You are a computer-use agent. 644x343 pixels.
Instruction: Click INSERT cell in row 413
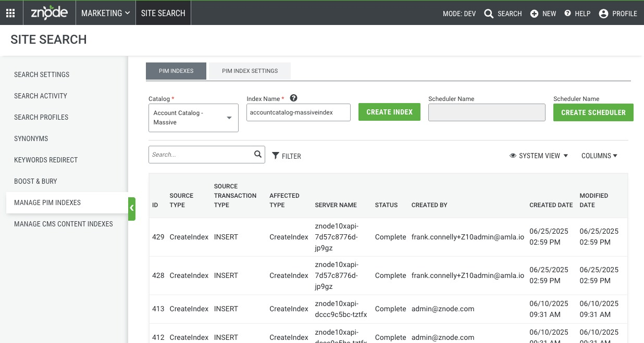tap(226, 309)
